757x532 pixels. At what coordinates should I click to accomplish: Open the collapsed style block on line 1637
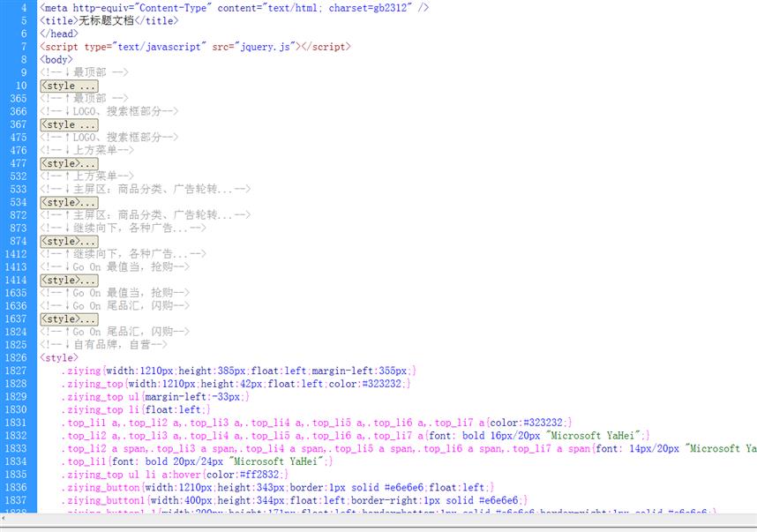coord(69,319)
